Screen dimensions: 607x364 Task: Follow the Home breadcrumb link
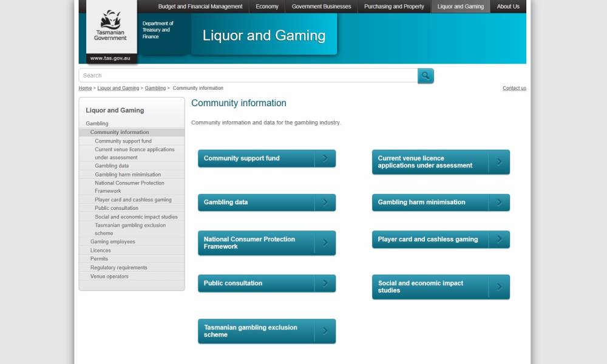point(85,89)
